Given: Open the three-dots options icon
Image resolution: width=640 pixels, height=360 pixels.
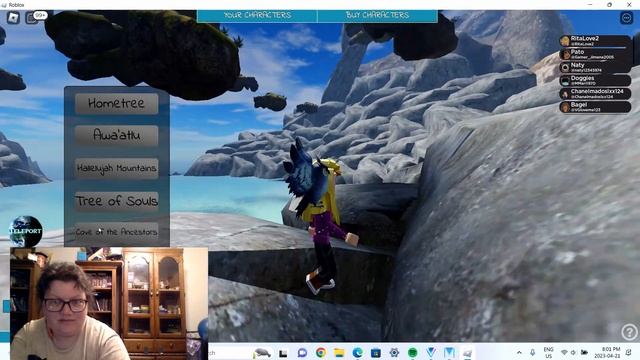Looking at the screenshot, I should [627, 18].
